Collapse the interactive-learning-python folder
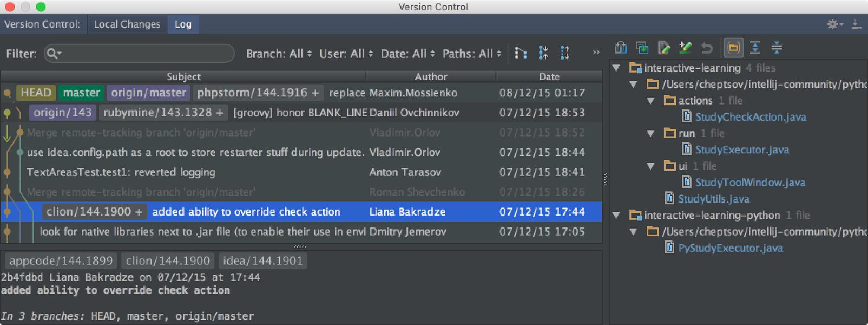The image size is (868, 325). click(x=616, y=215)
